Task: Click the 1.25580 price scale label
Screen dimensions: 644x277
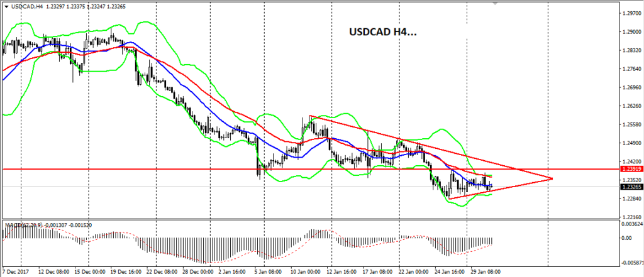Action: [630, 124]
